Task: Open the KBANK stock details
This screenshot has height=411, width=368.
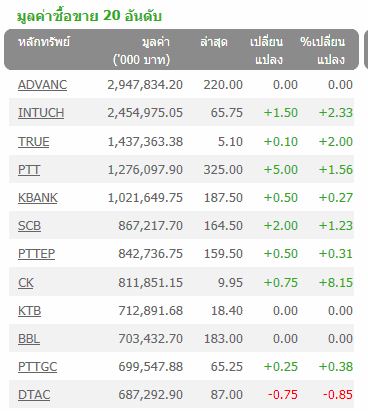Action: coord(38,198)
